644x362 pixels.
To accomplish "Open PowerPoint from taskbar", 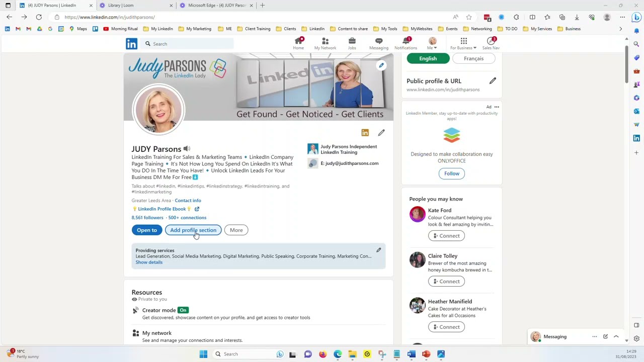I will [426, 354].
